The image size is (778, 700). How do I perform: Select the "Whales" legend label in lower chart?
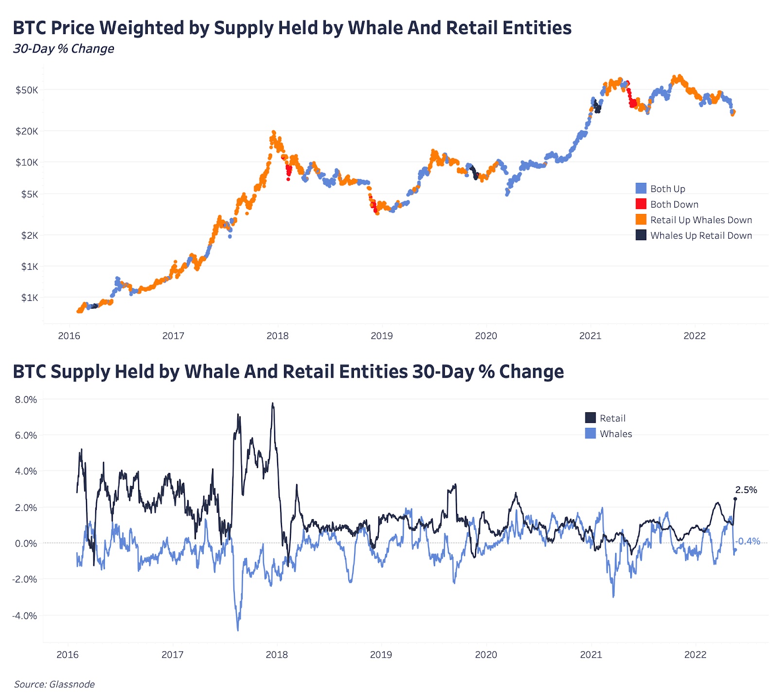(x=616, y=434)
